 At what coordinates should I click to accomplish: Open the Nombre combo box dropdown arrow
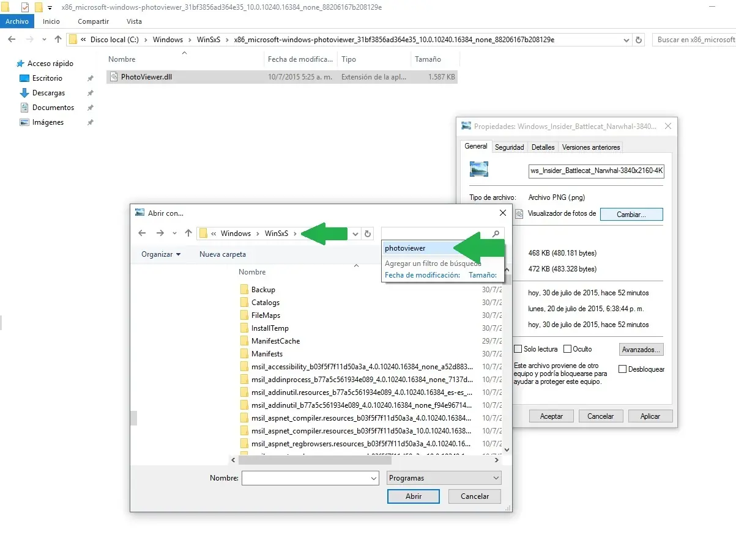[373, 478]
